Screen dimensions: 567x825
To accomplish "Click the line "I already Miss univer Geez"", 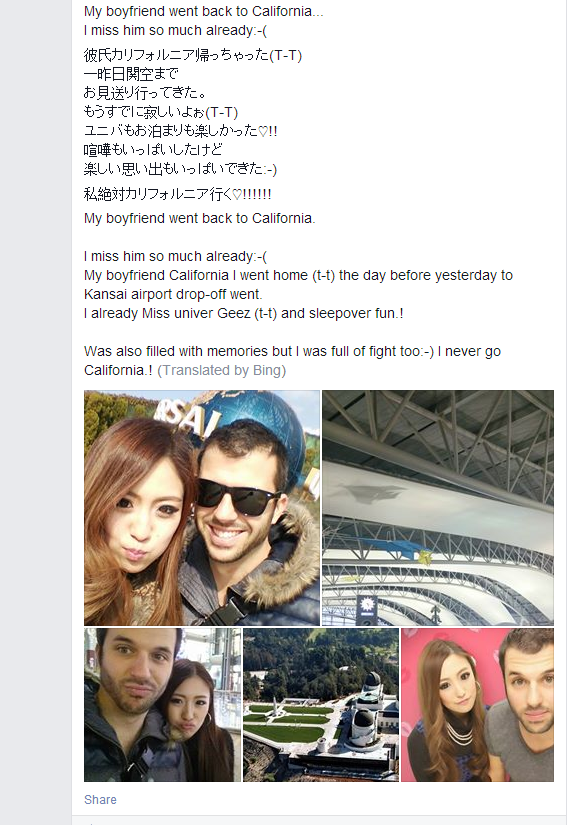I will pyautogui.click(x=244, y=313).
